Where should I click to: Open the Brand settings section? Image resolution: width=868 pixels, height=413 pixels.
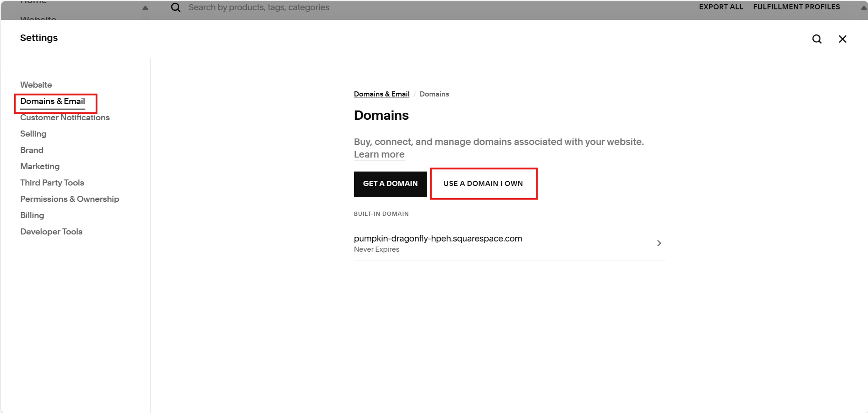[x=32, y=150]
